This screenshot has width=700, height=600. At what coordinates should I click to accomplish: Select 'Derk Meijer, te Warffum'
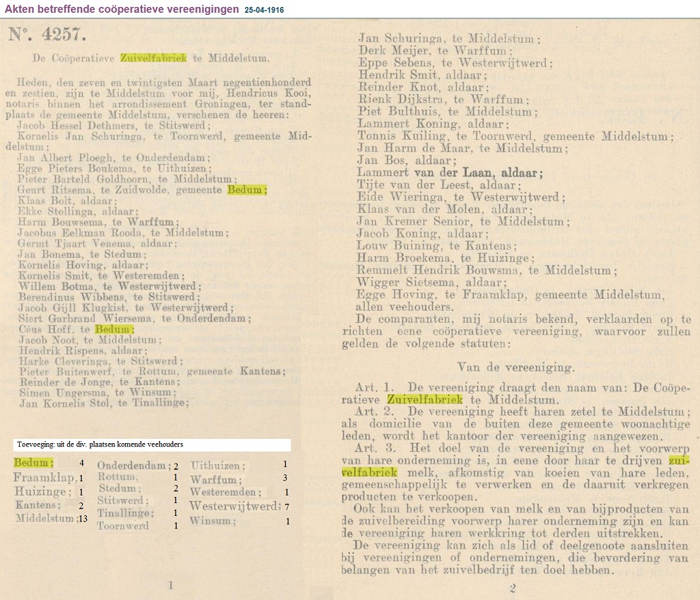(436, 50)
